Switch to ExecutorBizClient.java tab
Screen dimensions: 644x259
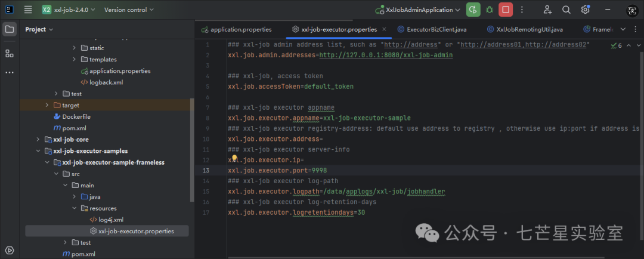pos(432,29)
